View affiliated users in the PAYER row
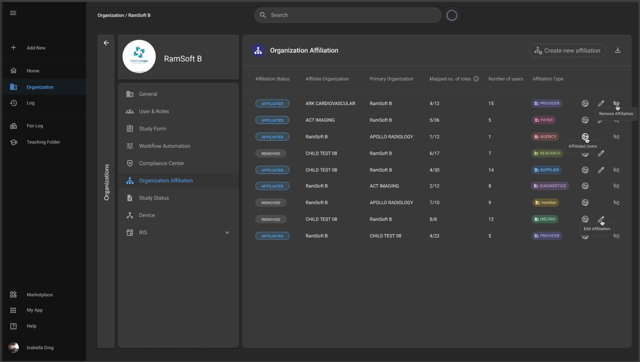Viewport: 640px width, 362px height. click(x=585, y=120)
